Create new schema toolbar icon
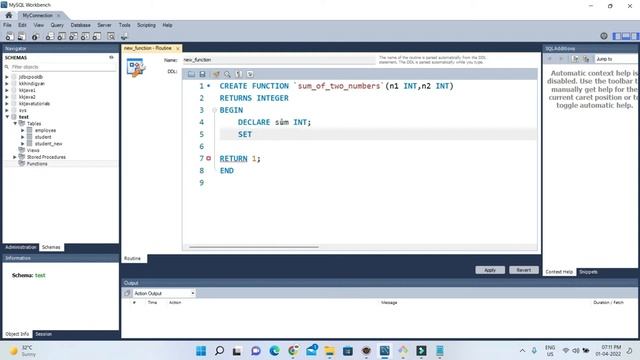Screen dimensions: 640x360 (49, 36)
